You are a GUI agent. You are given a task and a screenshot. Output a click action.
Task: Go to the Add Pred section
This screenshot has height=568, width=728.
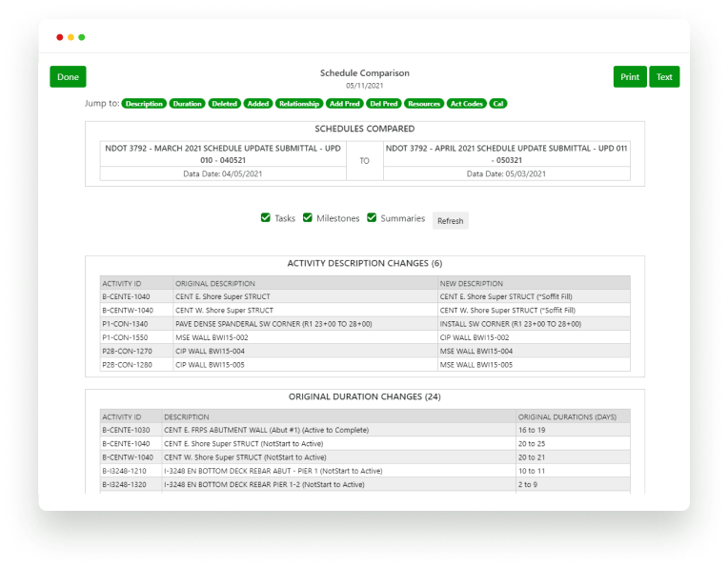[x=344, y=104]
